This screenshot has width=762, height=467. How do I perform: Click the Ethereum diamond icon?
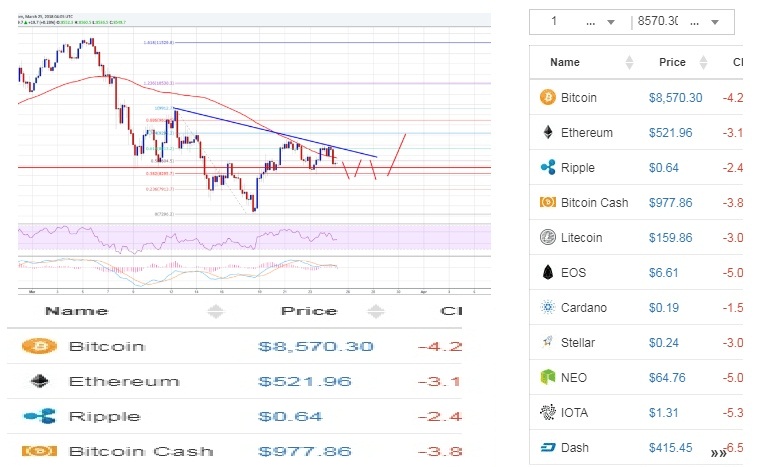click(x=547, y=133)
